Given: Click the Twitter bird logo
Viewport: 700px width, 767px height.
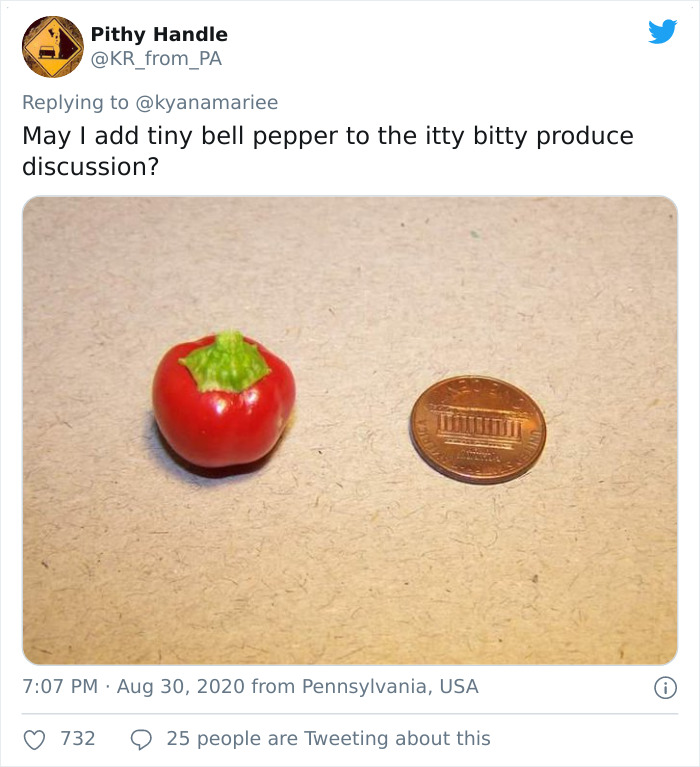Looking at the screenshot, I should click(x=662, y=32).
